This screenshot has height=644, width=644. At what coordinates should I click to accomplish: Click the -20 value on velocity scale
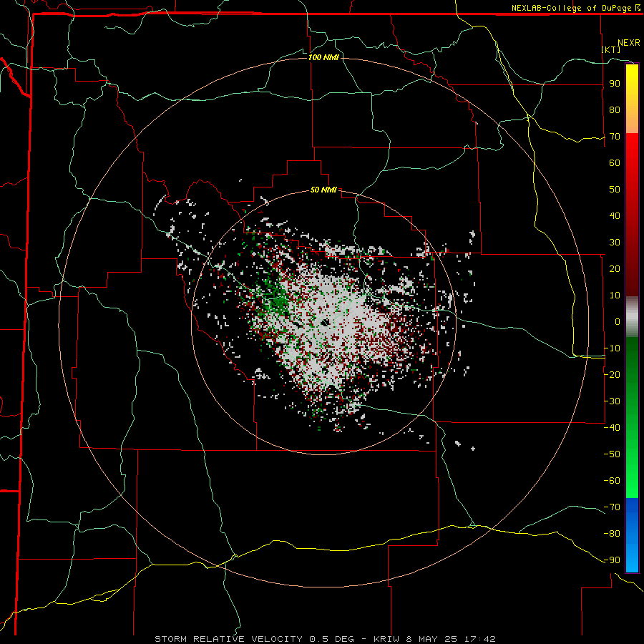tap(612, 375)
